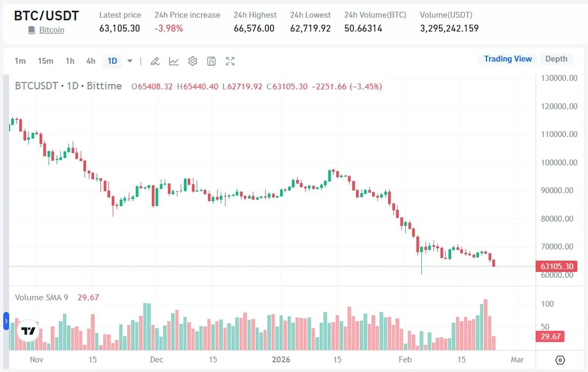The image size is (588, 372).
Task: Select the 1m timeframe tab
Action: point(20,61)
